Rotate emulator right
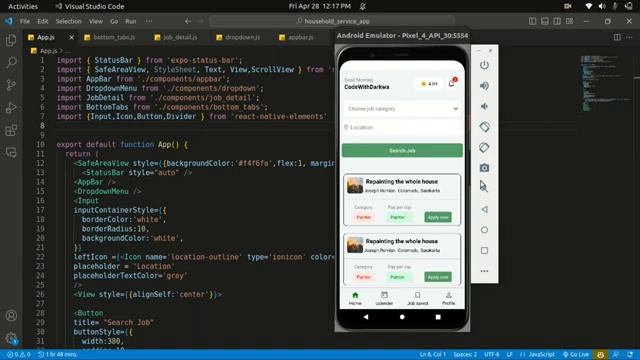The height and width of the screenshot is (360, 640). [484, 147]
